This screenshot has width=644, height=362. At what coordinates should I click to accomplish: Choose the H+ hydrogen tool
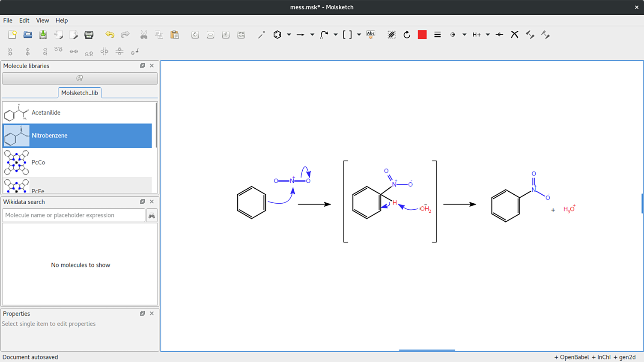[x=477, y=35]
